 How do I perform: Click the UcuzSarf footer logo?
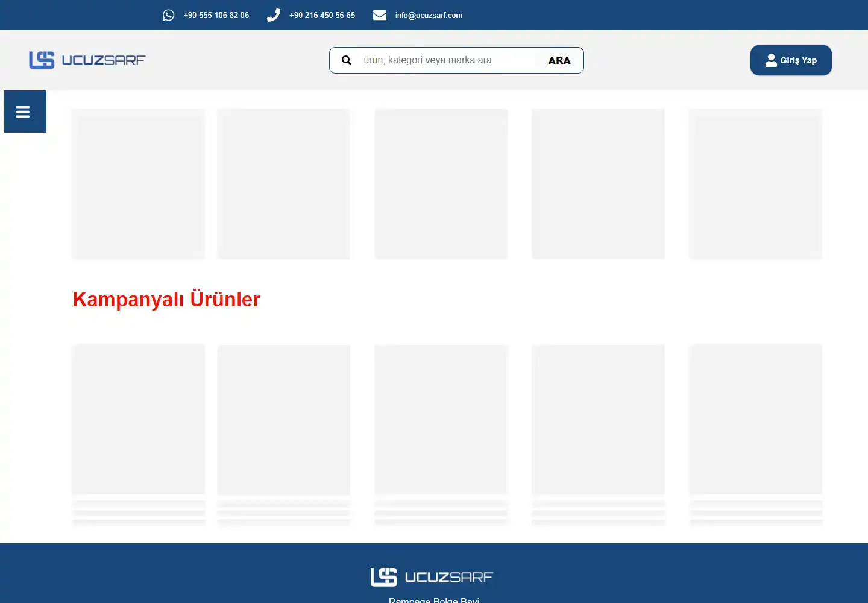coord(432,577)
